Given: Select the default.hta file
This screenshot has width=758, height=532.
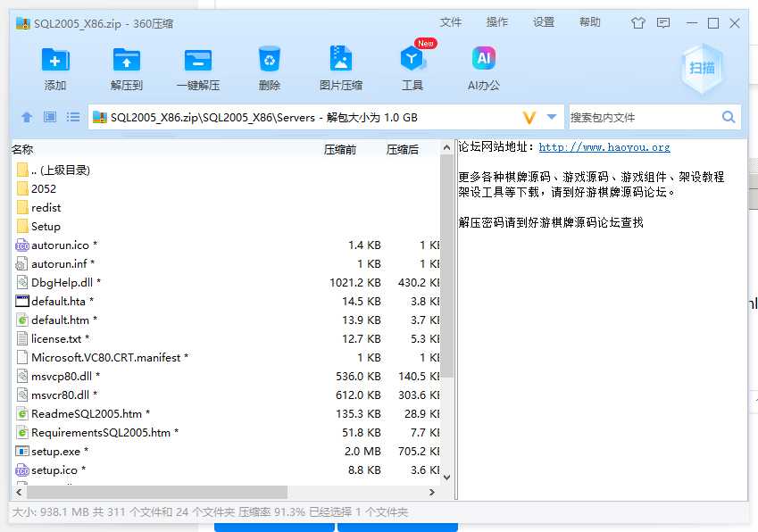Looking at the screenshot, I should (226, 302).
